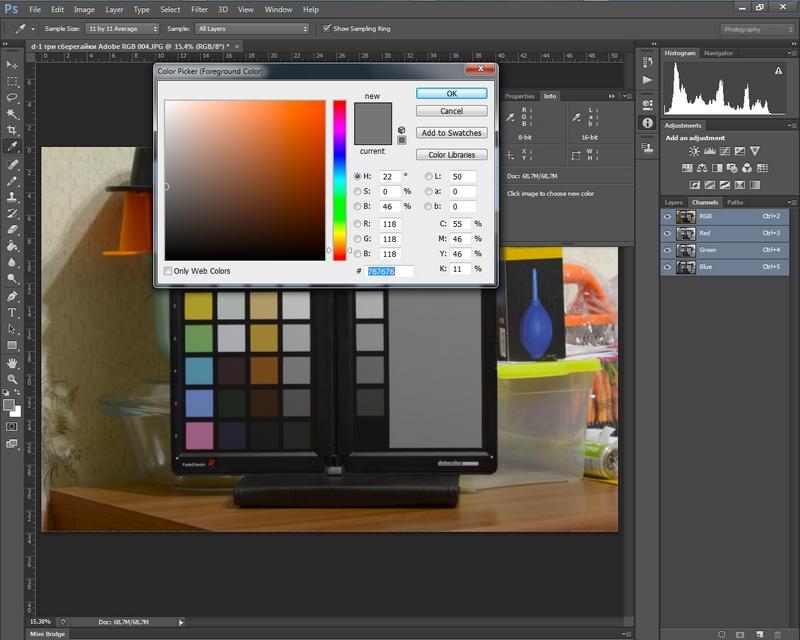Add a Channel Mixer adjustment

click(747, 168)
